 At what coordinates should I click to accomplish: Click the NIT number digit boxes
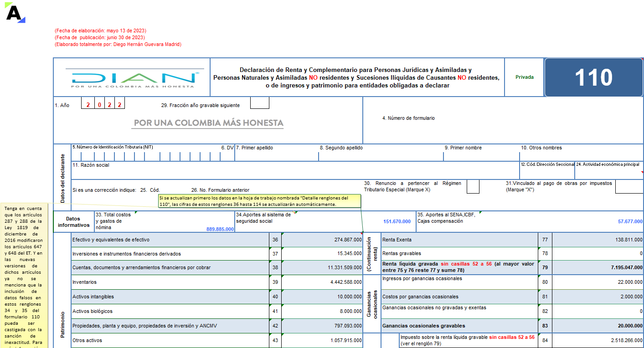tap(145, 156)
